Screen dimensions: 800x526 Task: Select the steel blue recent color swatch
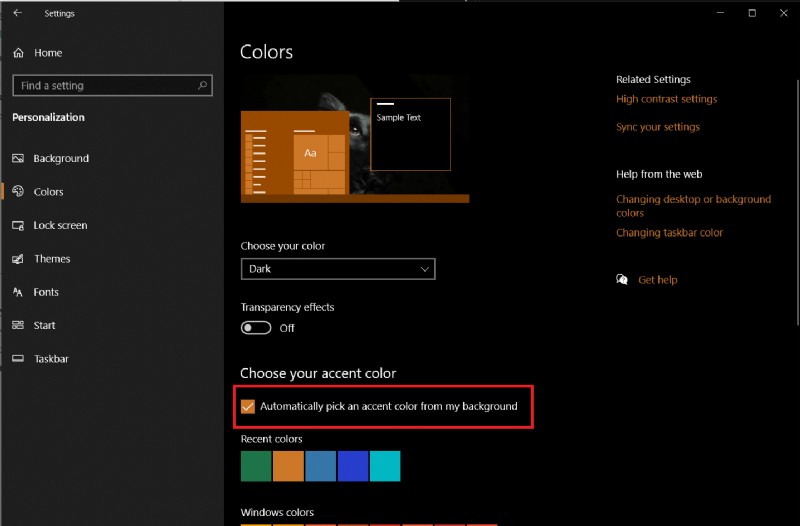(x=320, y=466)
